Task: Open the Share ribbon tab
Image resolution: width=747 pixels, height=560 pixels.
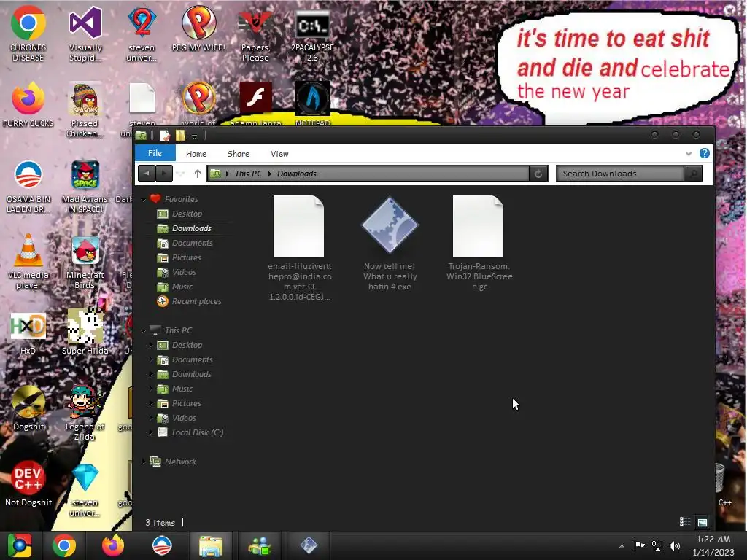Action: tap(239, 154)
